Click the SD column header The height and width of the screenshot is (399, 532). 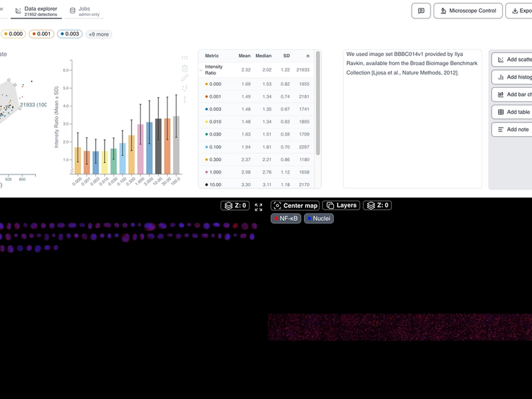(287, 56)
